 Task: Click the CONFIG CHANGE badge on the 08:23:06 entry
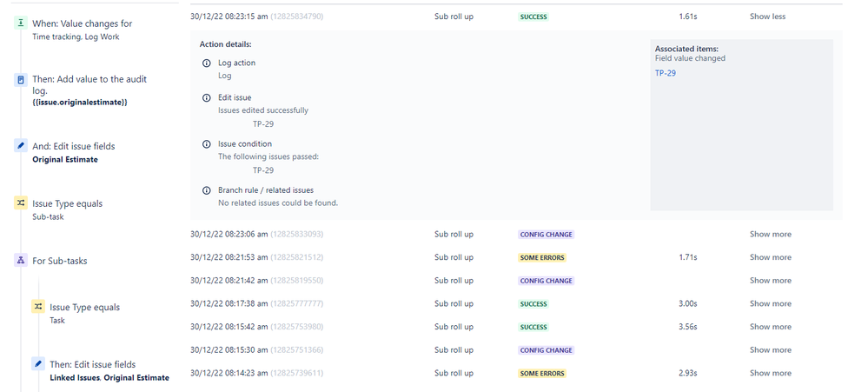546,235
